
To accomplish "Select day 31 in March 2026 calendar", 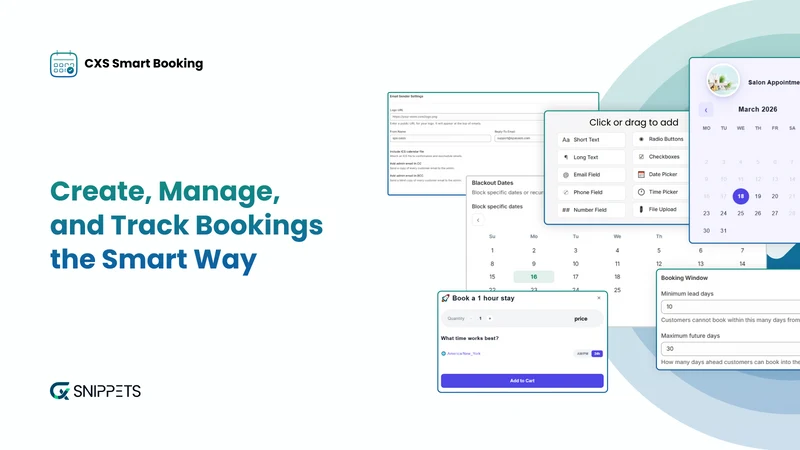I will [x=723, y=231].
